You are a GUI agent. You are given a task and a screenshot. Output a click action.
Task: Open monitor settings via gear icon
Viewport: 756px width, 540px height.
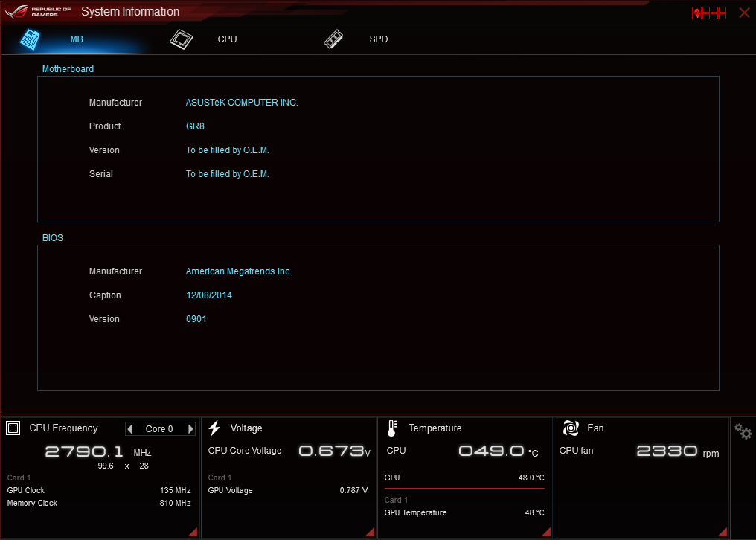click(x=743, y=431)
